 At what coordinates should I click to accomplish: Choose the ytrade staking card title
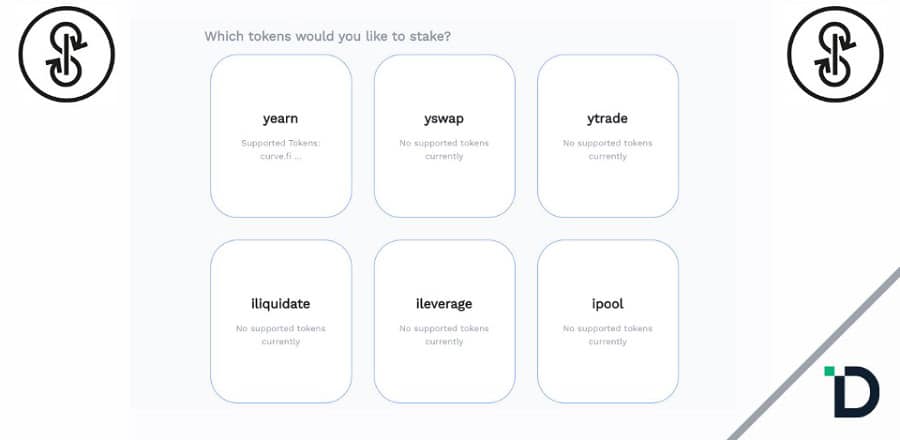(607, 118)
